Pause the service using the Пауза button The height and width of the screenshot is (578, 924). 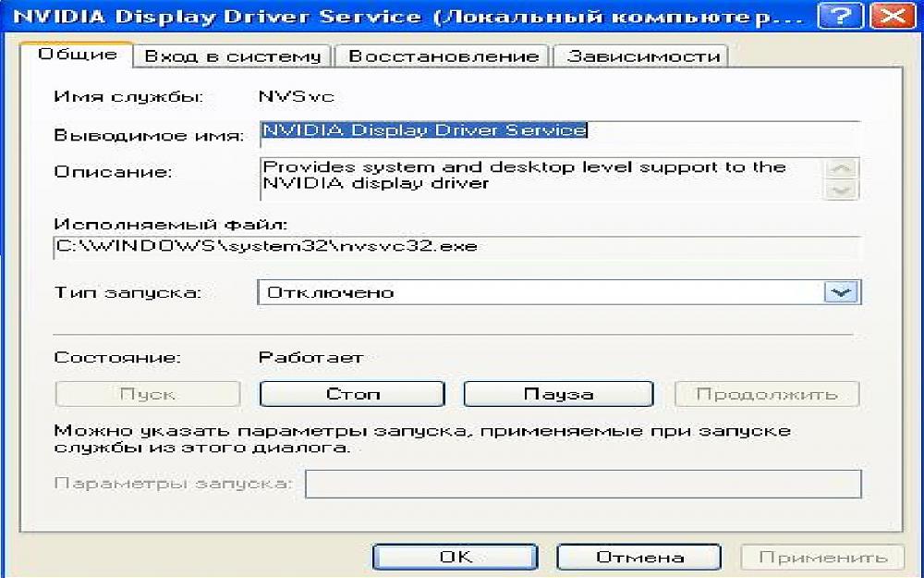pyautogui.click(x=558, y=394)
